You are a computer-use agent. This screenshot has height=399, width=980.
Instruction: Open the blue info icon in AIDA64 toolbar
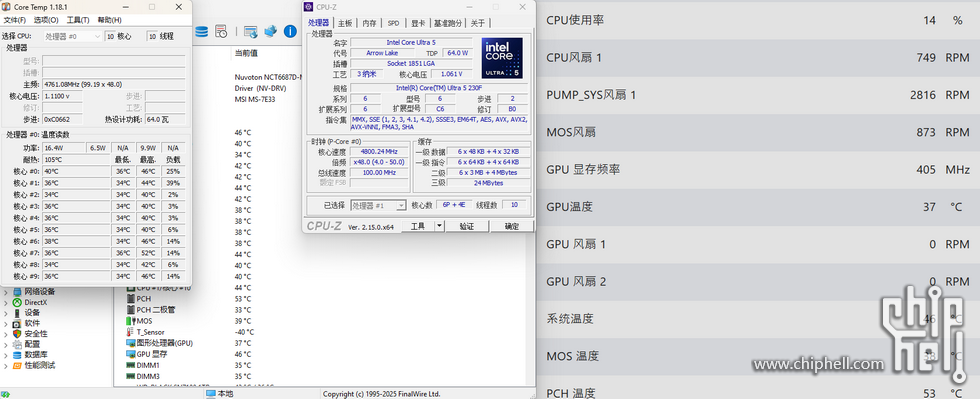click(x=290, y=31)
